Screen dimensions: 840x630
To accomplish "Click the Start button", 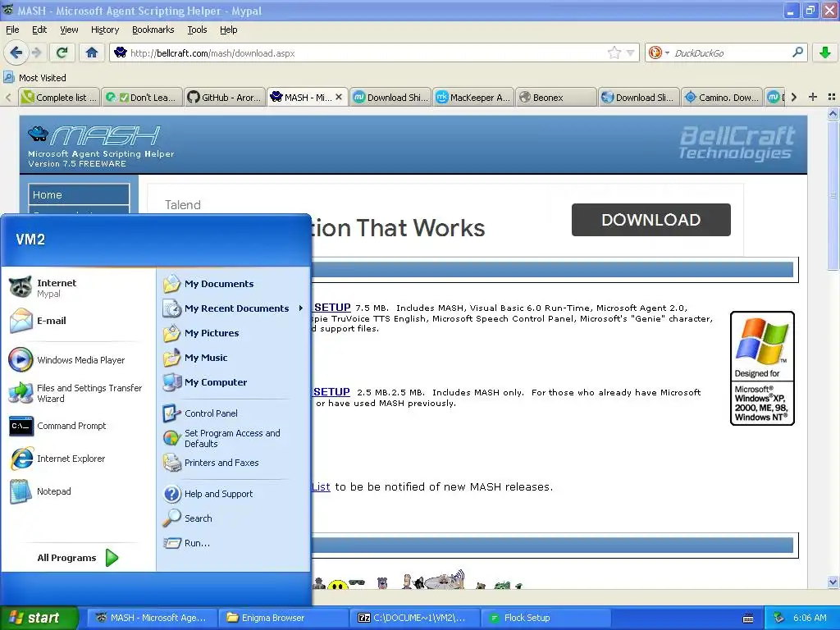I will 39,618.
